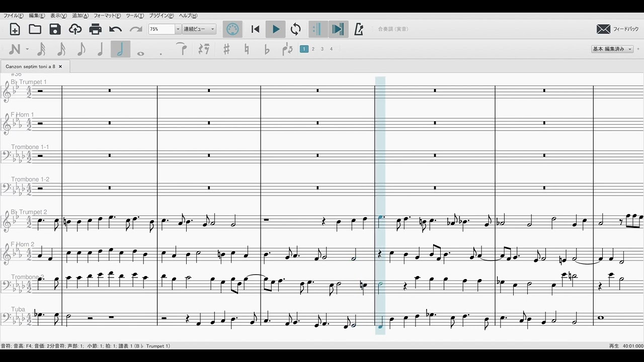Select voice 3
The height and width of the screenshot is (362, 644).
322,49
